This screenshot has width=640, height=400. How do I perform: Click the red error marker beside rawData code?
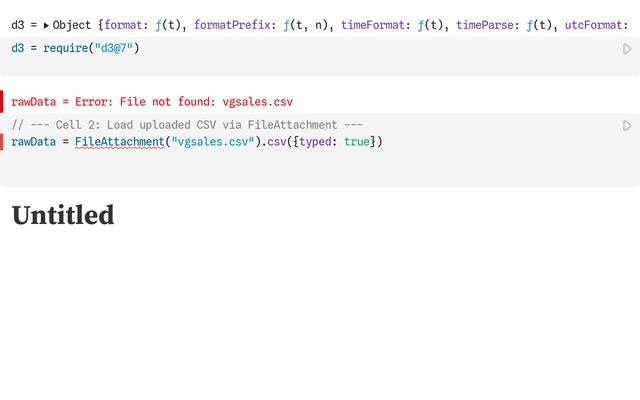[x=2, y=142]
